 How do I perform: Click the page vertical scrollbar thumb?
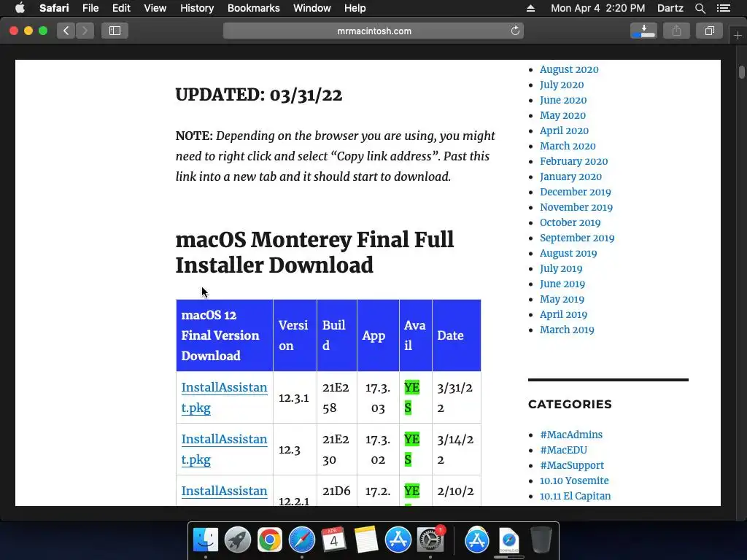[741, 72]
